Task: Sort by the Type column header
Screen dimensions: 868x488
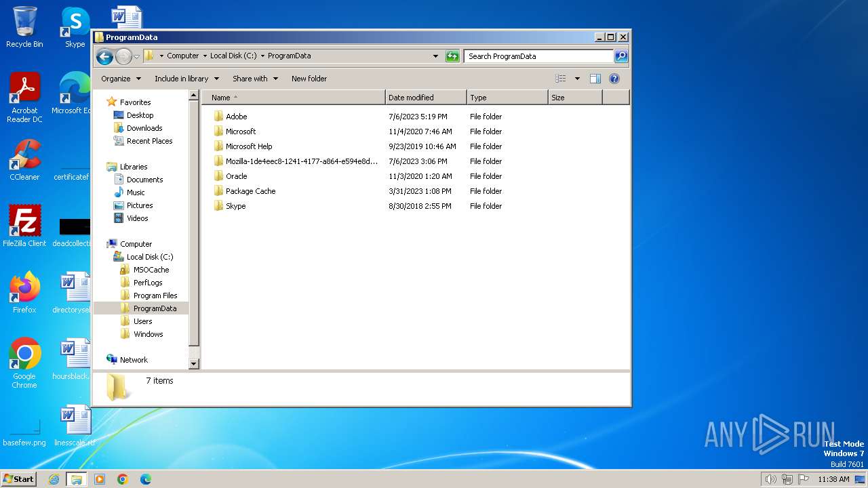Action: pyautogui.click(x=507, y=98)
